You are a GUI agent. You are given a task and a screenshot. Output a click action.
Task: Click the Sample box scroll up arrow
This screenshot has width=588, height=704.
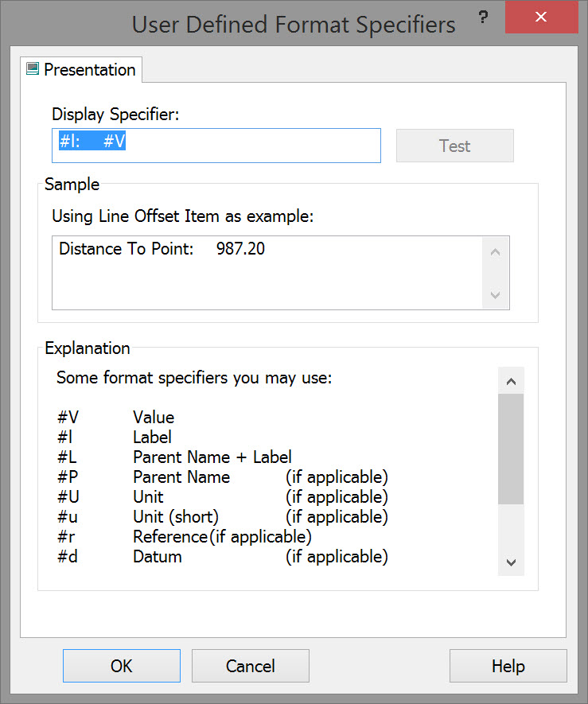tap(496, 252)
